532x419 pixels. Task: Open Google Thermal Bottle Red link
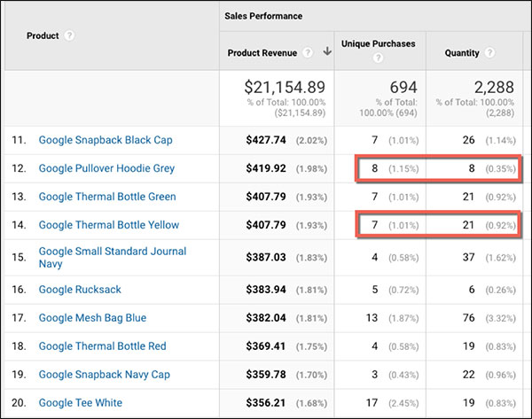pos(103,346)
